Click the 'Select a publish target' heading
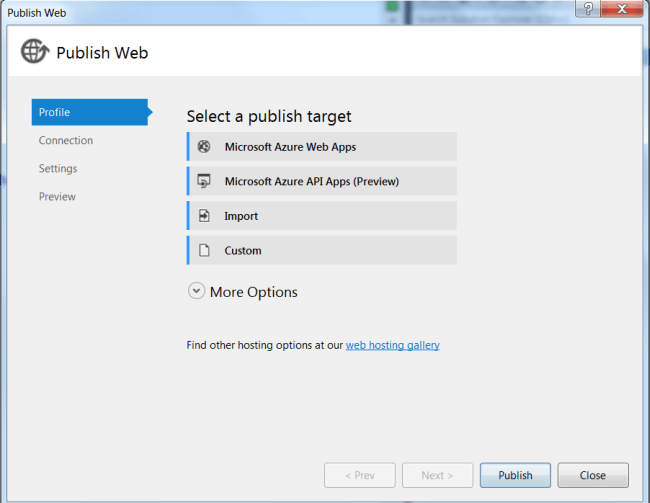The width and height of the screenshot is (650, 503). (x=269, y=117)
